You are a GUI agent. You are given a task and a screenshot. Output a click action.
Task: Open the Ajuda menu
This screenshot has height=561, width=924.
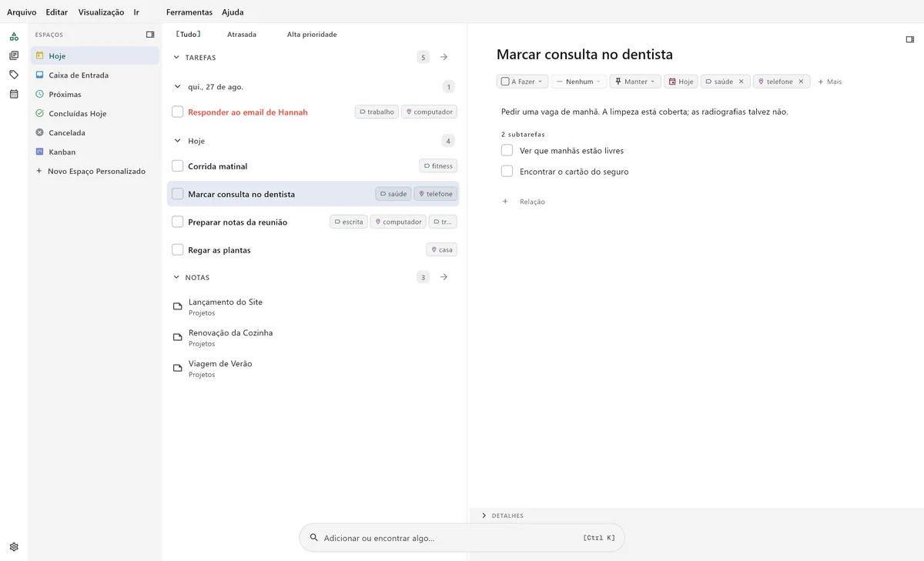coord(233,12)
